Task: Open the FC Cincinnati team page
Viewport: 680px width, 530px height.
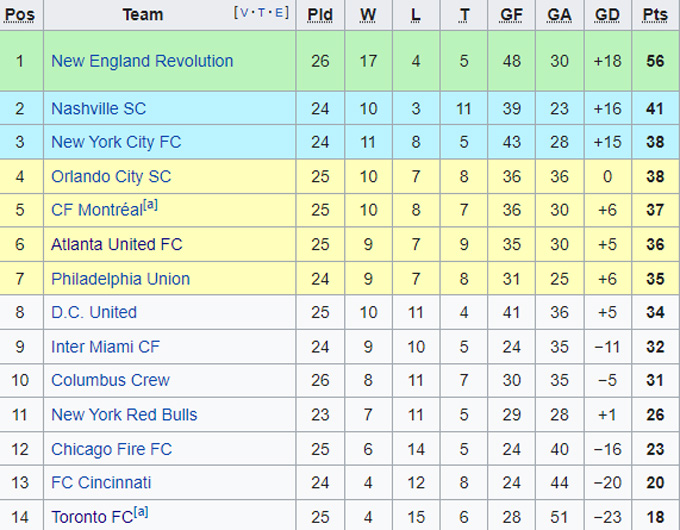Action: pyautogui.click(x=101, y=482)
